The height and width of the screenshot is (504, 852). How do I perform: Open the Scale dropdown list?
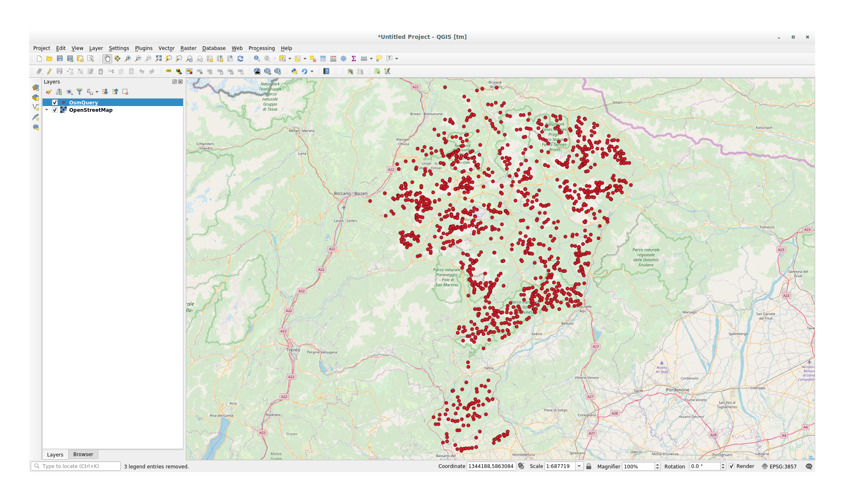pos(579,466)
